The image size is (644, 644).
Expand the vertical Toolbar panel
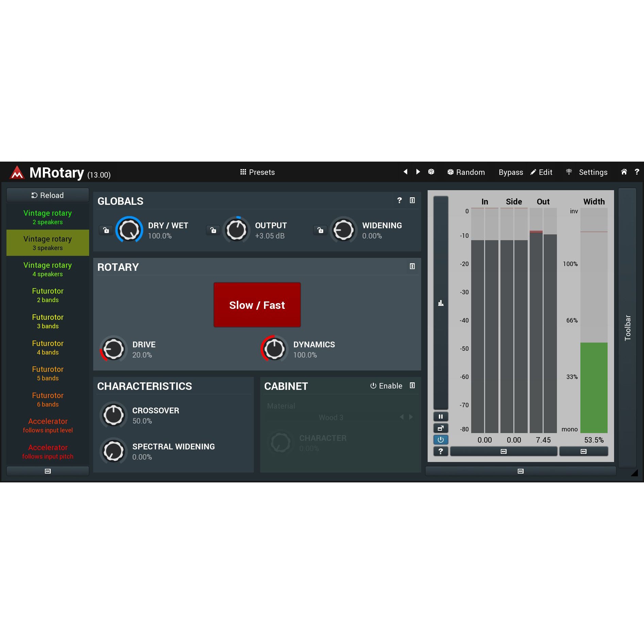pos(627,328)
